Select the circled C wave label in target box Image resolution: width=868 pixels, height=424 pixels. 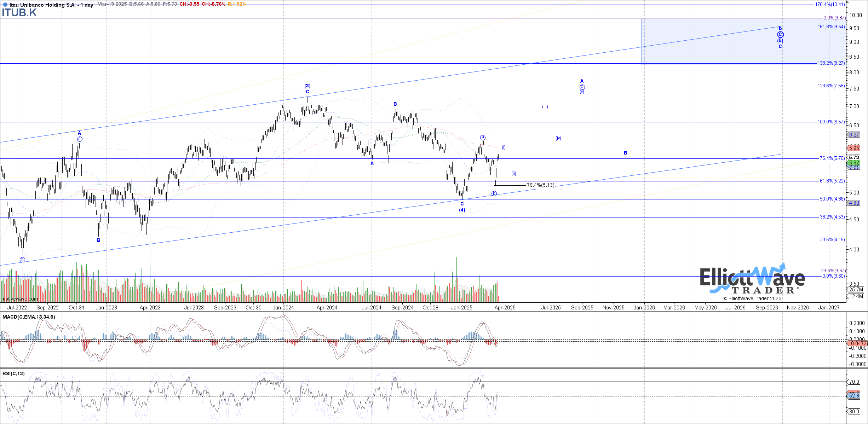tap(780, 35)
